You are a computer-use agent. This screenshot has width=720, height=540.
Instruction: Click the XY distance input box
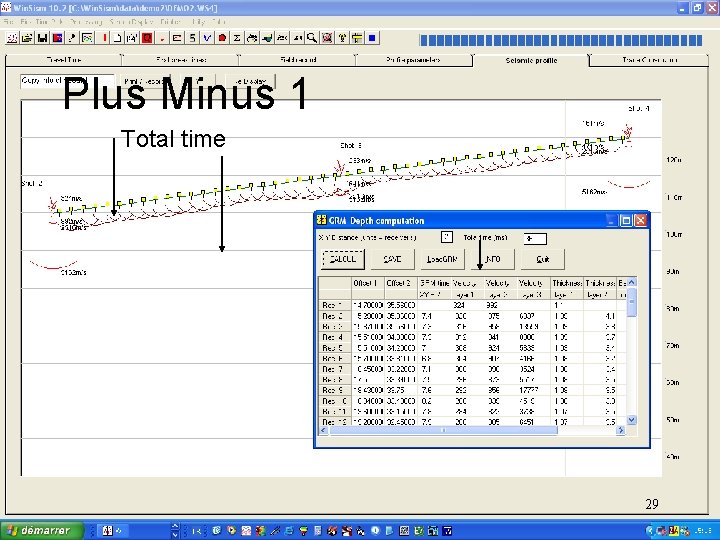pyautogui.click(x=447, y=237)
